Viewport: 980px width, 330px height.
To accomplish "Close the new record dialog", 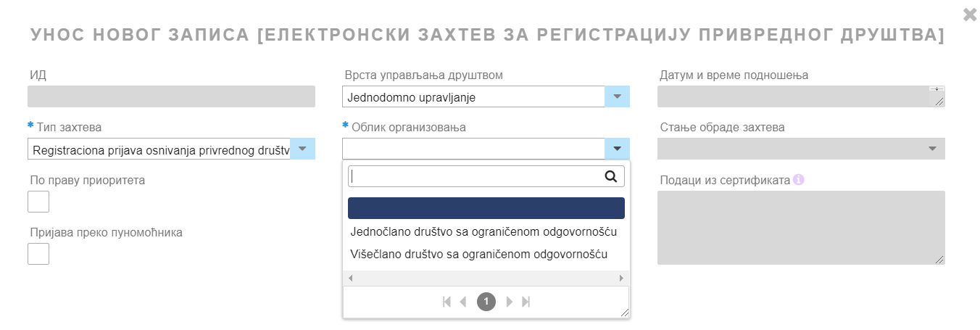I will 969,14.
